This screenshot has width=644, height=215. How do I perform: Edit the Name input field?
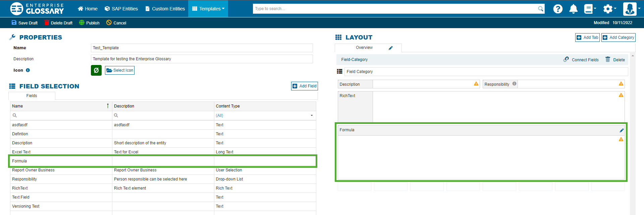[x=202, y=48]
